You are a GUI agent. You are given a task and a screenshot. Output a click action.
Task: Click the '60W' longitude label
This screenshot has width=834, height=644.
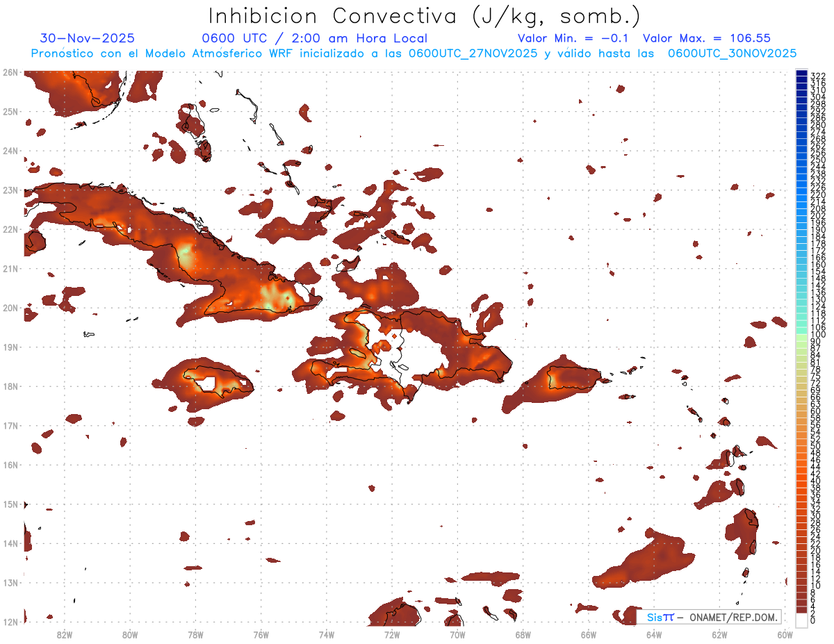pos(785,635)
